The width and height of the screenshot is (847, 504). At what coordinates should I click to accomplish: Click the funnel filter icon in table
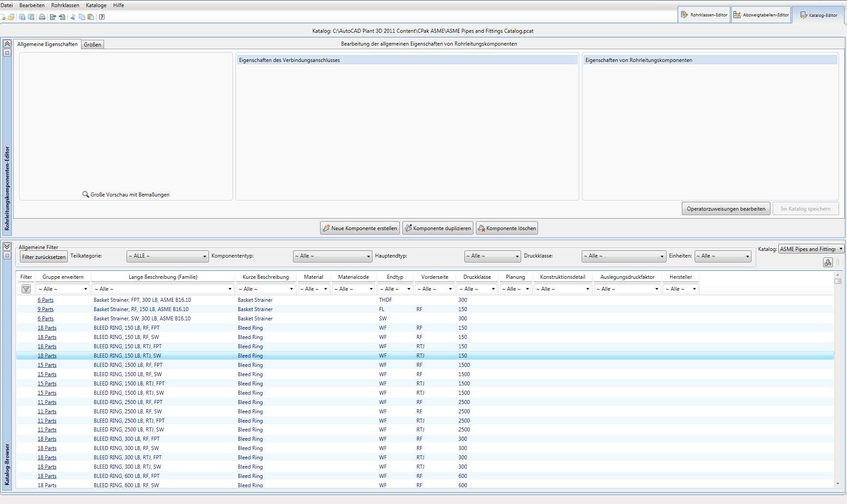(x=26, y=289)
